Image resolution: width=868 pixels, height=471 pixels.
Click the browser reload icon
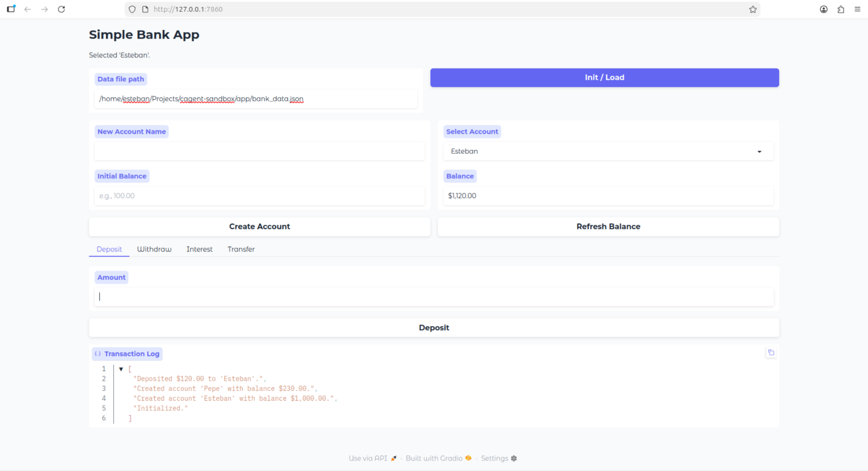click(61, 9)
